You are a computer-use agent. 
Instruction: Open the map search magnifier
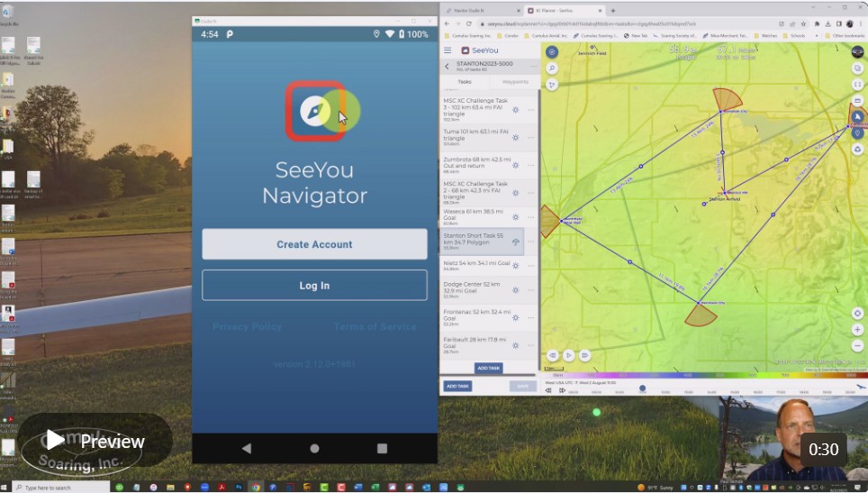[552, 68]
